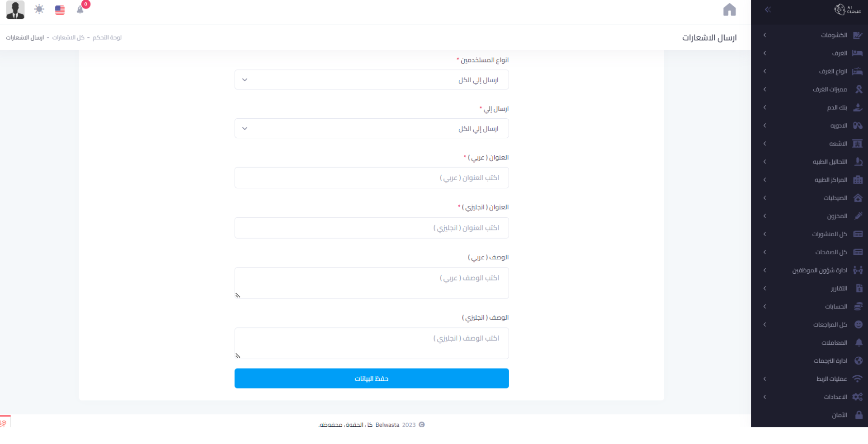
Task: Click the translations management globe icon
Action: (x=859, y=361)
